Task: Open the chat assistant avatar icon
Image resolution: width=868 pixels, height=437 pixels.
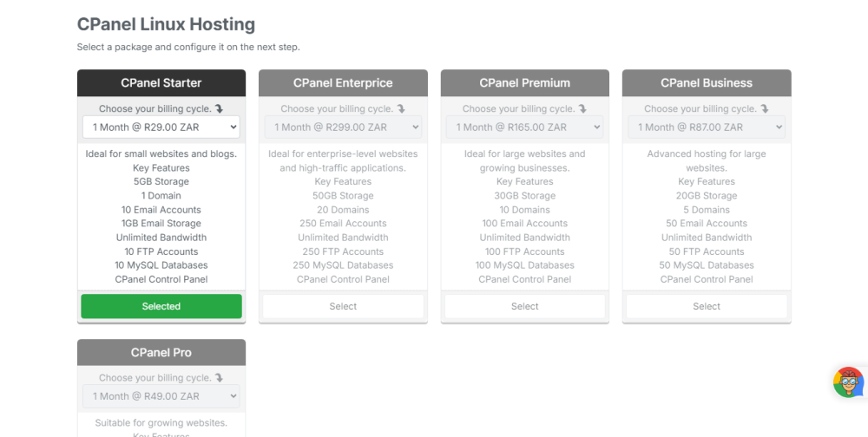Action: point(849,382)
